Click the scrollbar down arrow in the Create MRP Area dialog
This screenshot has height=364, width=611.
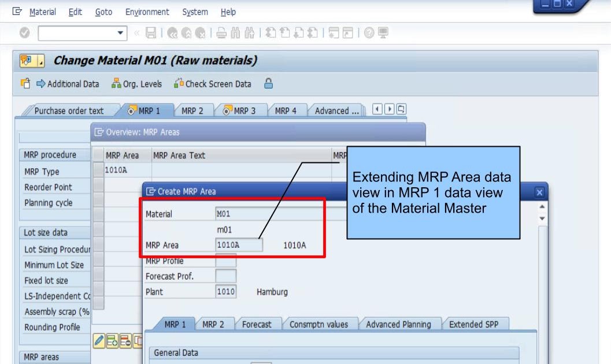542,218
